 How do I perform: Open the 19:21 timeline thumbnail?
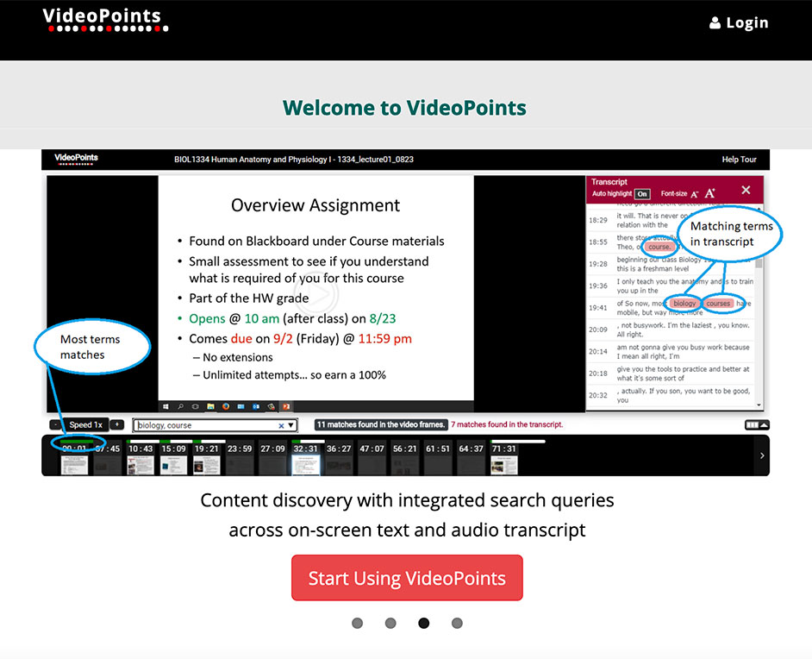click(x=207, y=458)
